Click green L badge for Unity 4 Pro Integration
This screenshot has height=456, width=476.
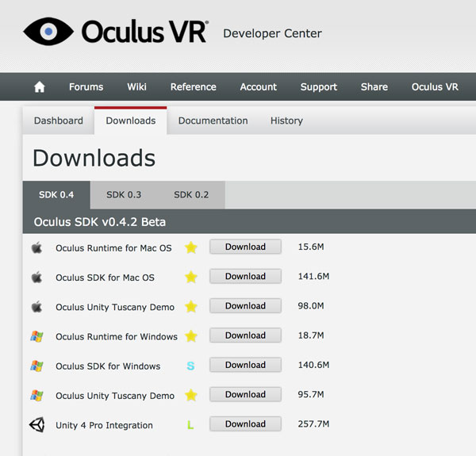coord(190,425)
